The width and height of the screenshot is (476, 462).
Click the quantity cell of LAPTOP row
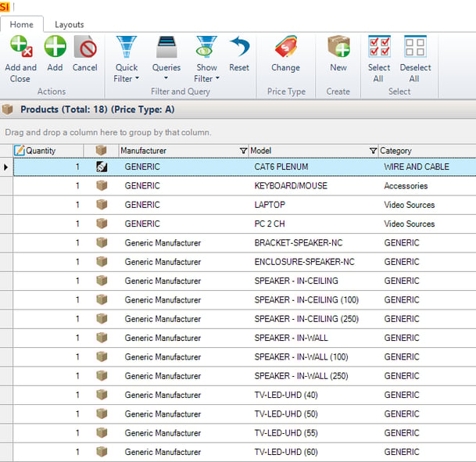(48, 205)
